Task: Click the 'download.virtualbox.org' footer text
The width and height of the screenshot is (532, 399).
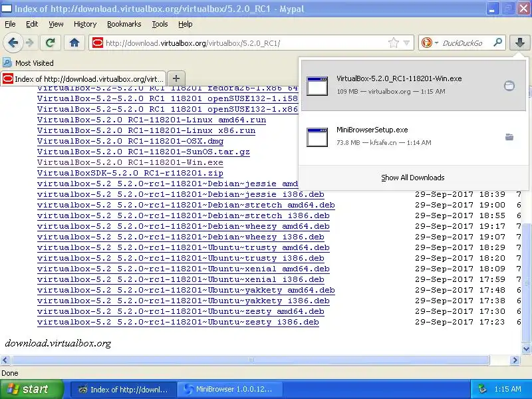Action: click(58, 343)
